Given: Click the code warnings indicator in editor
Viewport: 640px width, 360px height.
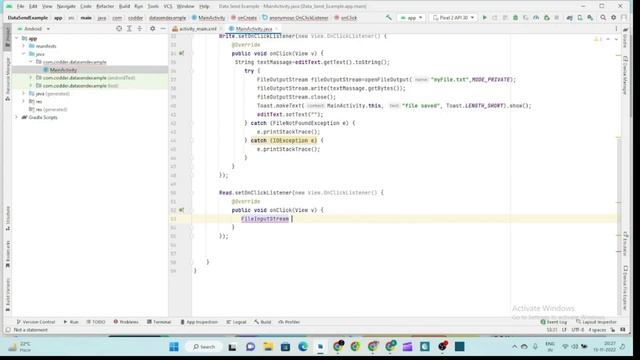Looking at the screenshot, I should [x=598, y=39].
